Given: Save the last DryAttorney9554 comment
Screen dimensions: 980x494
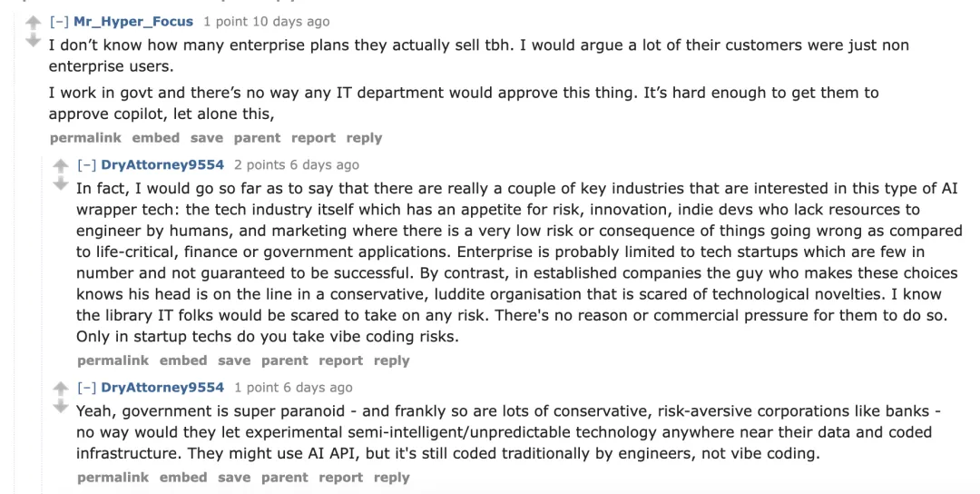Looking at the screenshot, I should [x=234, y=478].
